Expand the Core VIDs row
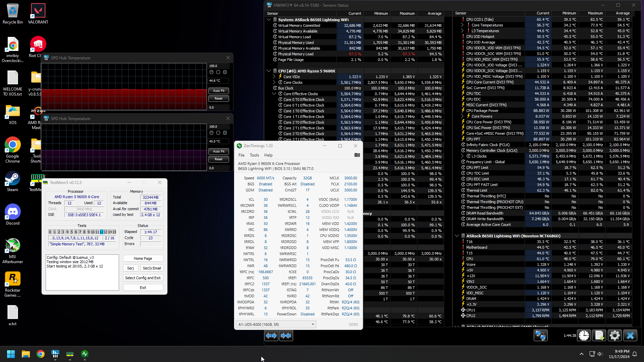644x362 pixels. point(274,77)
